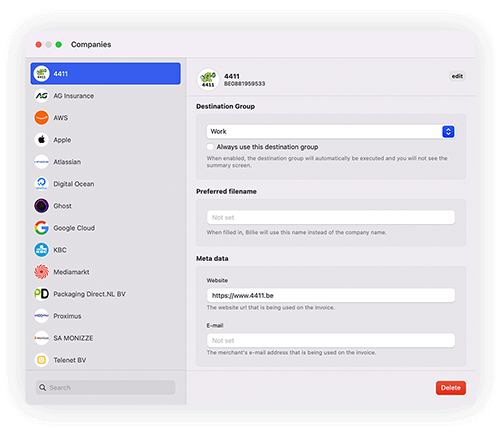This screenshot has height=437, width=500.
Task: Select the AWS company name
Action: tap(61, 118)
